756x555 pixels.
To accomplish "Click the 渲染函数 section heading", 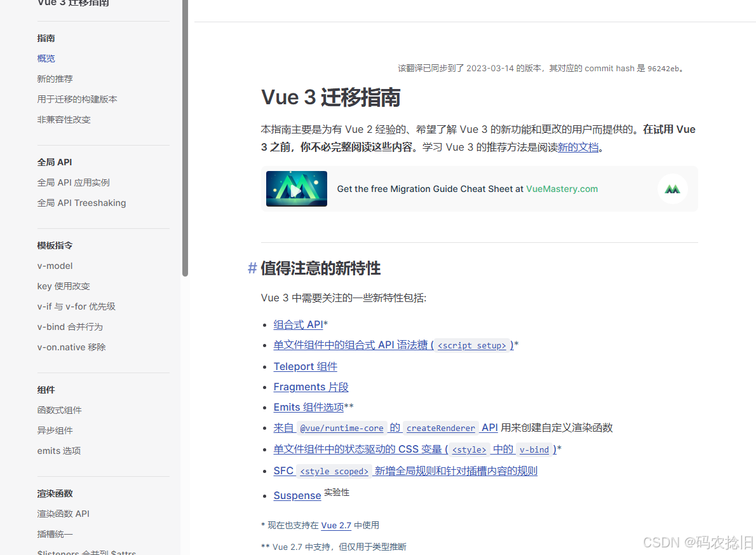I will pos(55,493).
